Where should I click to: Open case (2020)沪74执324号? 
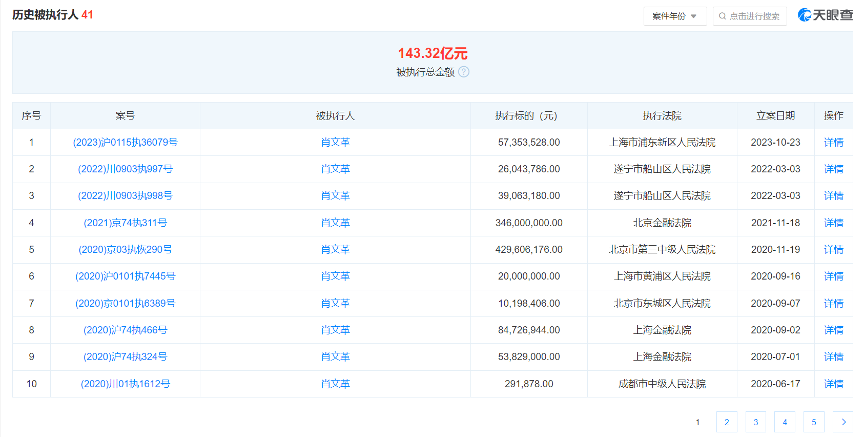tap(125, 357)
